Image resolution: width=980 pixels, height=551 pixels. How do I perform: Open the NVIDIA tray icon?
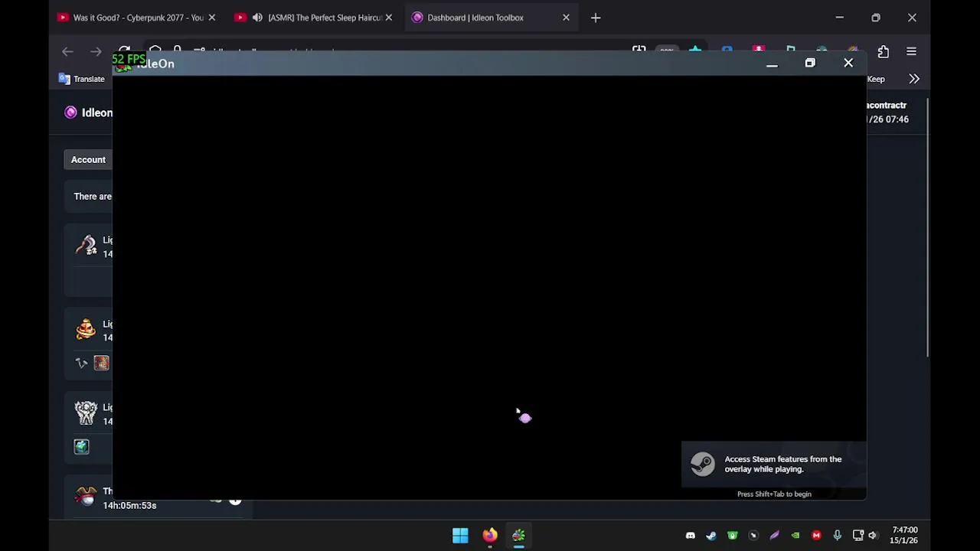(x=795, y=536)
